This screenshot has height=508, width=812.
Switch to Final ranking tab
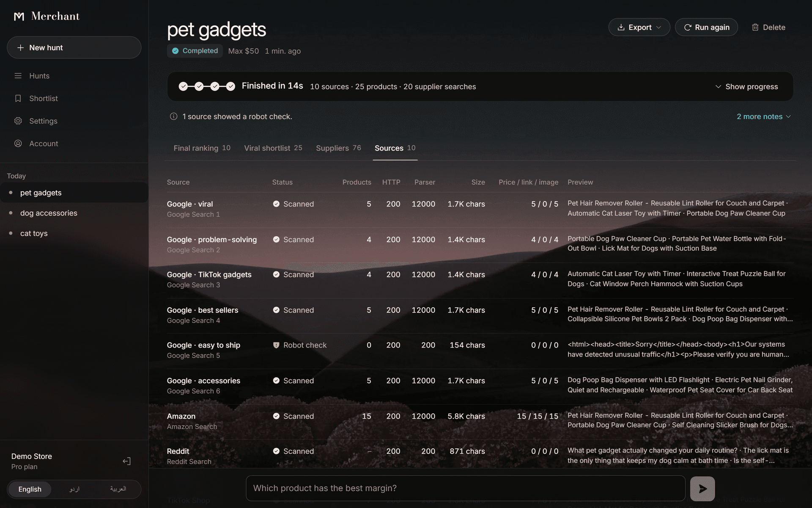tap(202, 148)
